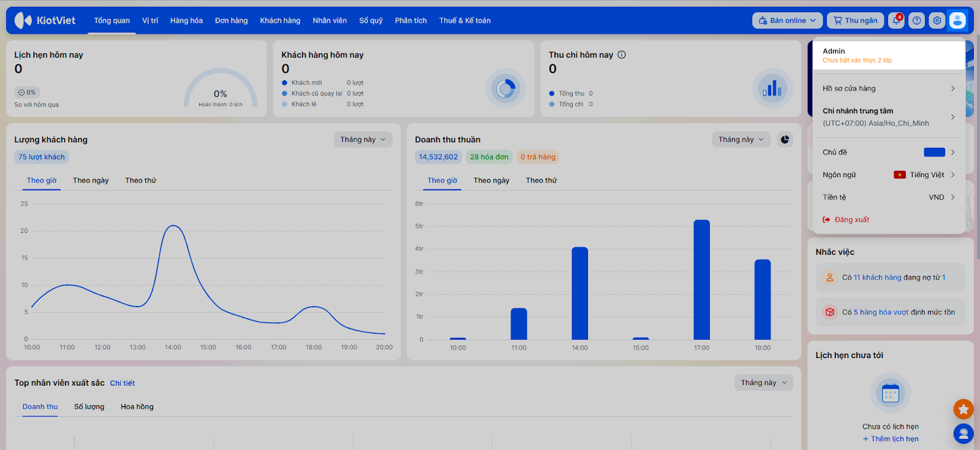Click the info icon beside Thu chi hôm nay

pyautogui.click(x=622, y=55)
